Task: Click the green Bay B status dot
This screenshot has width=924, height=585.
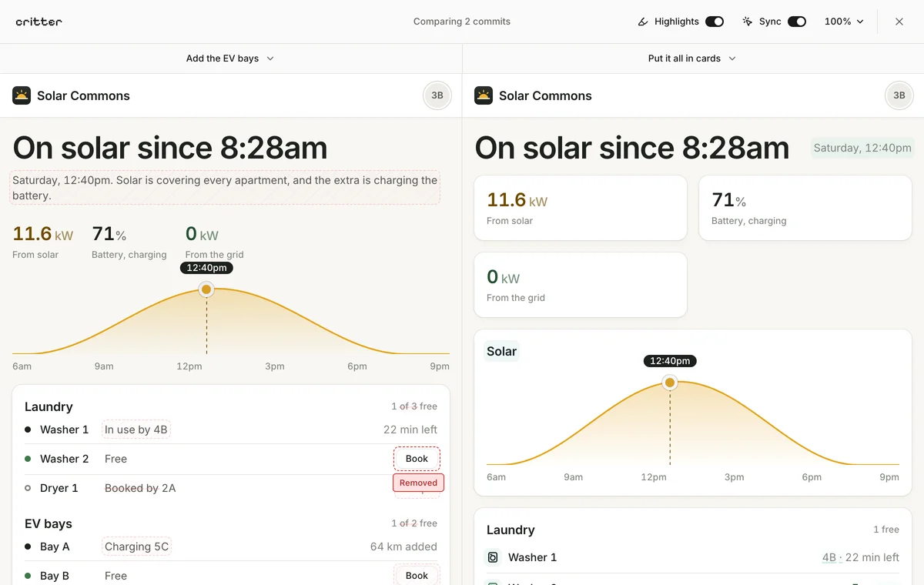Action: pyautogui.click(x=28, y=576)
